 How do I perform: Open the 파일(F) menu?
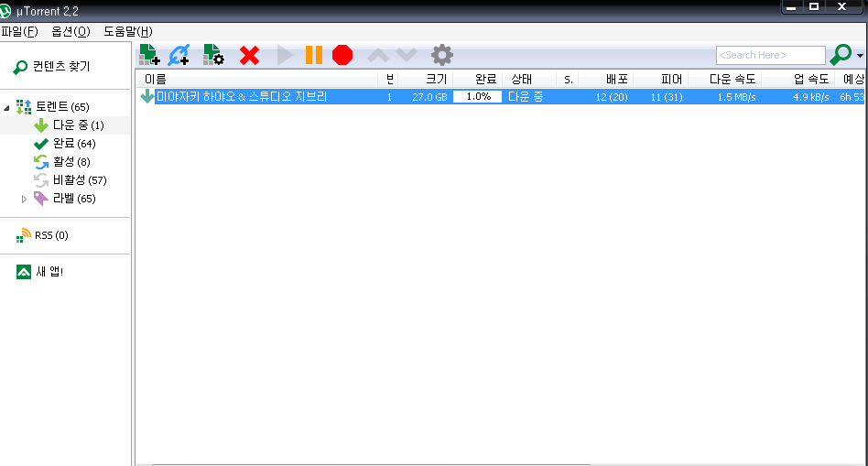[x=19, y=31]
